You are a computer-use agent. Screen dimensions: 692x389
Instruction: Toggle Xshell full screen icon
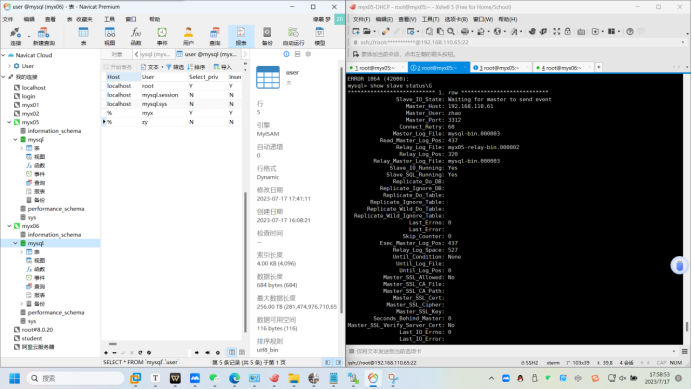coord(557,31)
